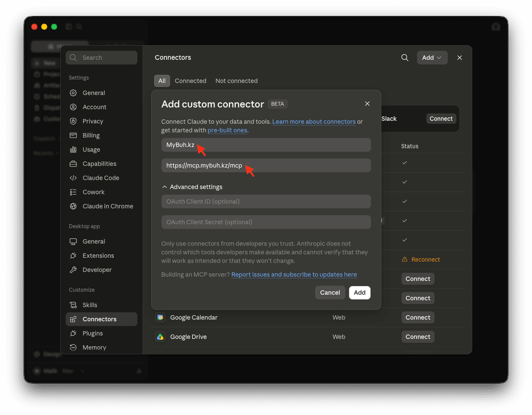Click green maximize window button
Screen dimensions: 532x415
pyautogui.click(x=54, y=27)
